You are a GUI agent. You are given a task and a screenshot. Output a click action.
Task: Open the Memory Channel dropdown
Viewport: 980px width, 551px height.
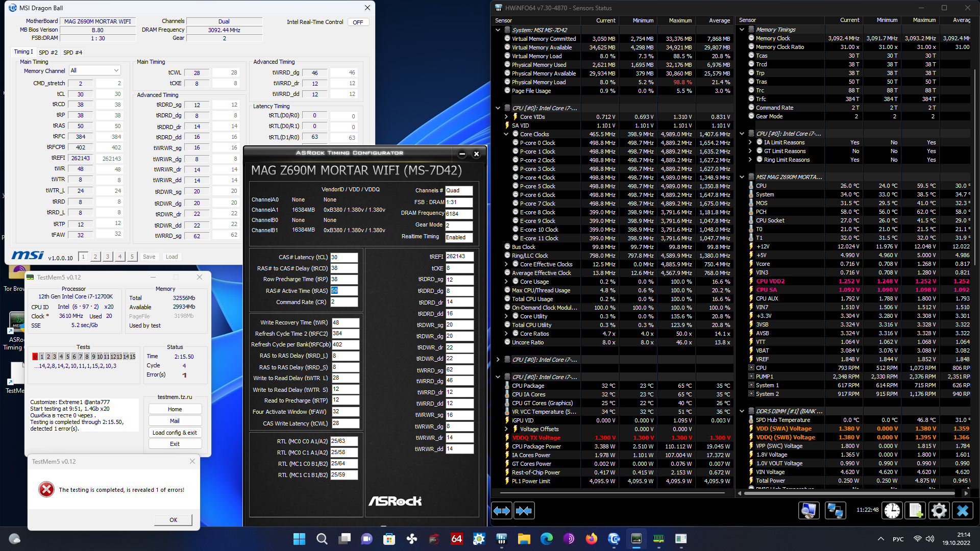(x=95, y=70)
